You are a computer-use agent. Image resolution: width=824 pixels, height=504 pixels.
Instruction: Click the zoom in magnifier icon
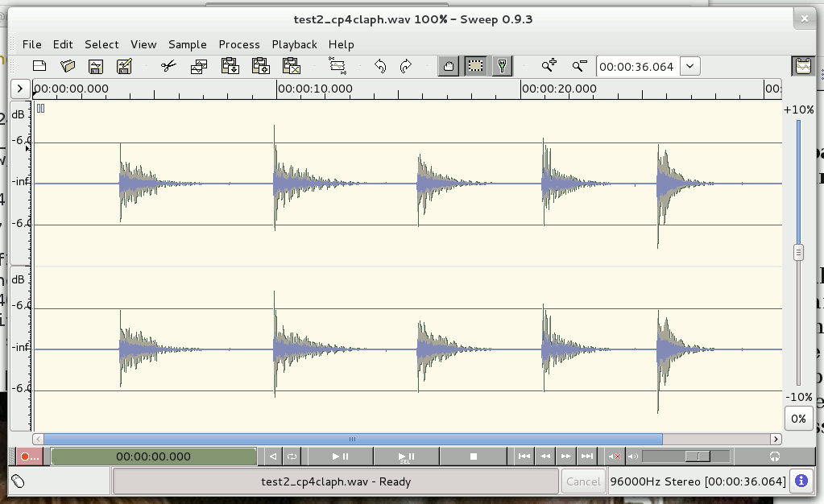click(x=549, y=66)
